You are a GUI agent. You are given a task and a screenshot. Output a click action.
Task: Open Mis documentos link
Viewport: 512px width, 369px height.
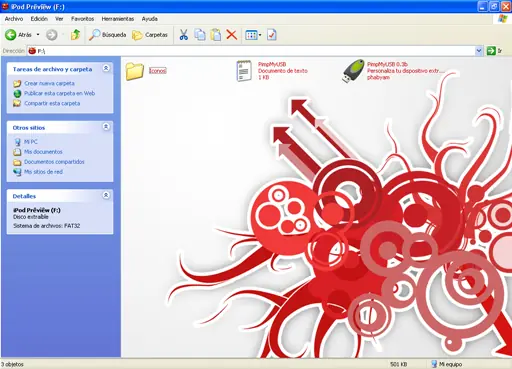[x=43, y=152]
